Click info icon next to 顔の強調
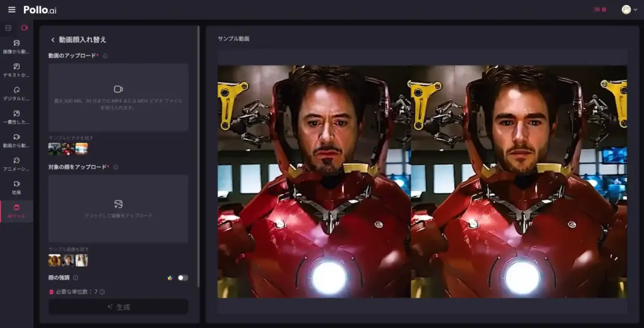The image size is (644, 328). (x=75, y=278)
